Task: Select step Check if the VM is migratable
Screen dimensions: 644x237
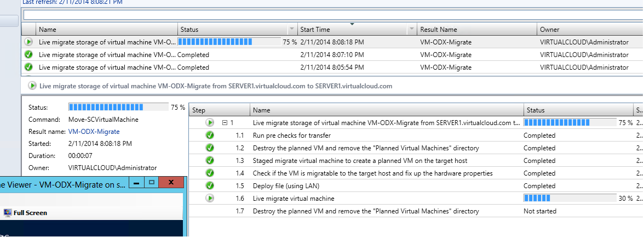Action: point(416,173)
